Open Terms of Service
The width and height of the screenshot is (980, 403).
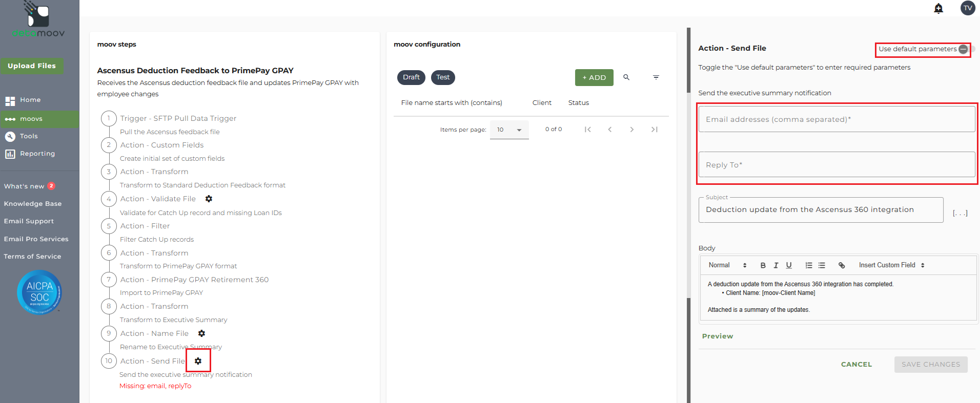coord(32,257)
